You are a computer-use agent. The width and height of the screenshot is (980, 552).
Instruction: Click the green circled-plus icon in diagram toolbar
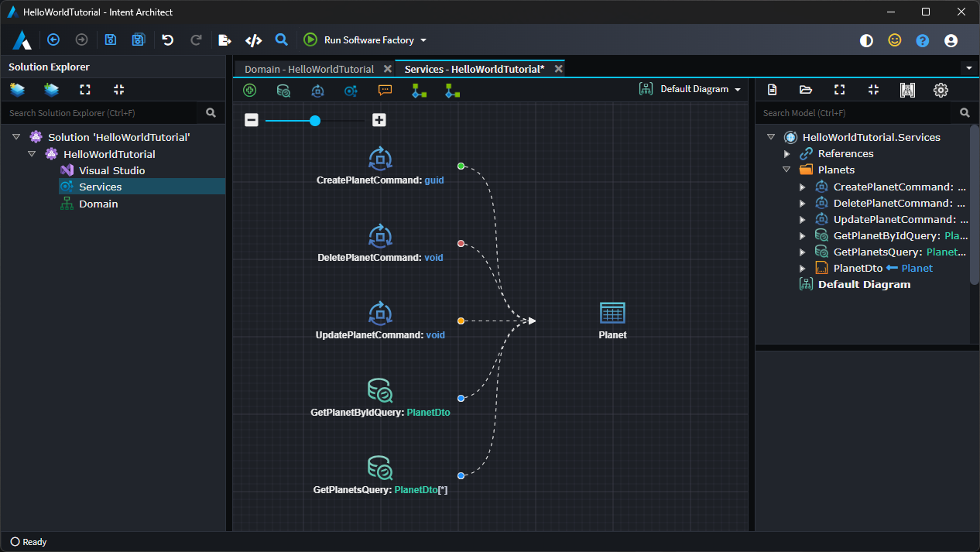coord(250,91)
